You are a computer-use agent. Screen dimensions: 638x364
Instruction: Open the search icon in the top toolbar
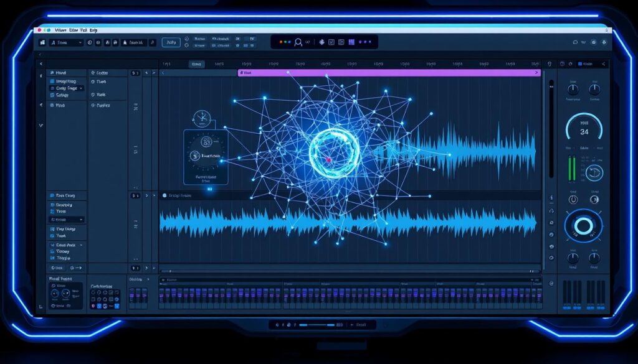click(x=298, y=42)
